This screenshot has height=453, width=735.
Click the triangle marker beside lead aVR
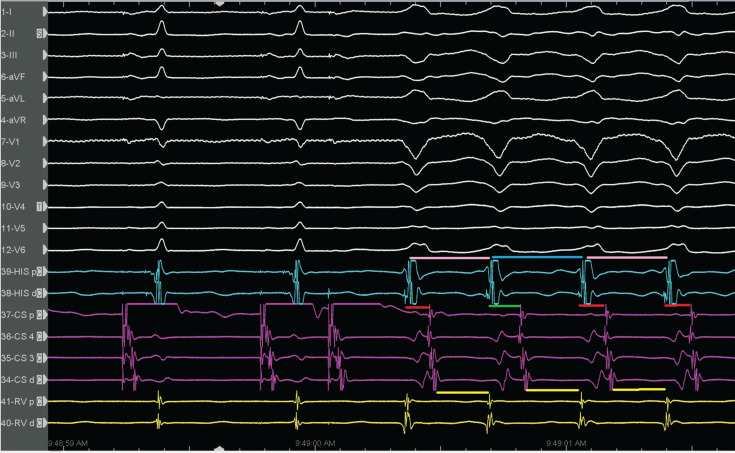(x=44, y=120)
